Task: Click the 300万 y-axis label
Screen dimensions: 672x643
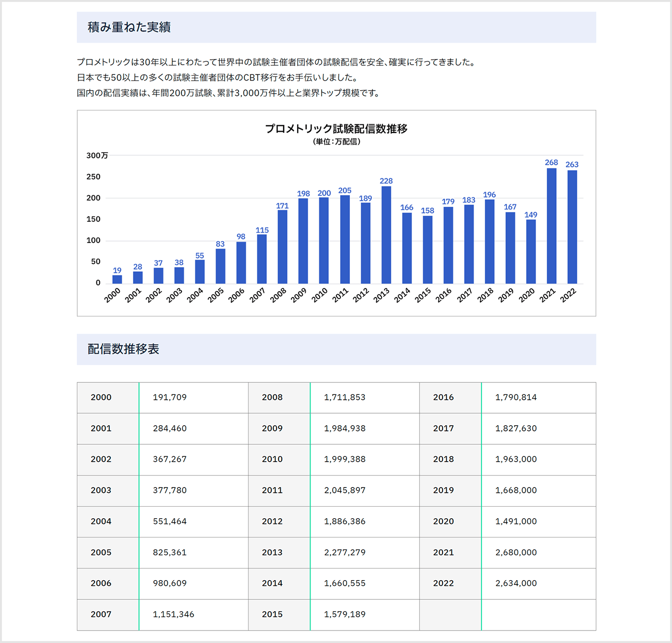Action: point(97,155)
